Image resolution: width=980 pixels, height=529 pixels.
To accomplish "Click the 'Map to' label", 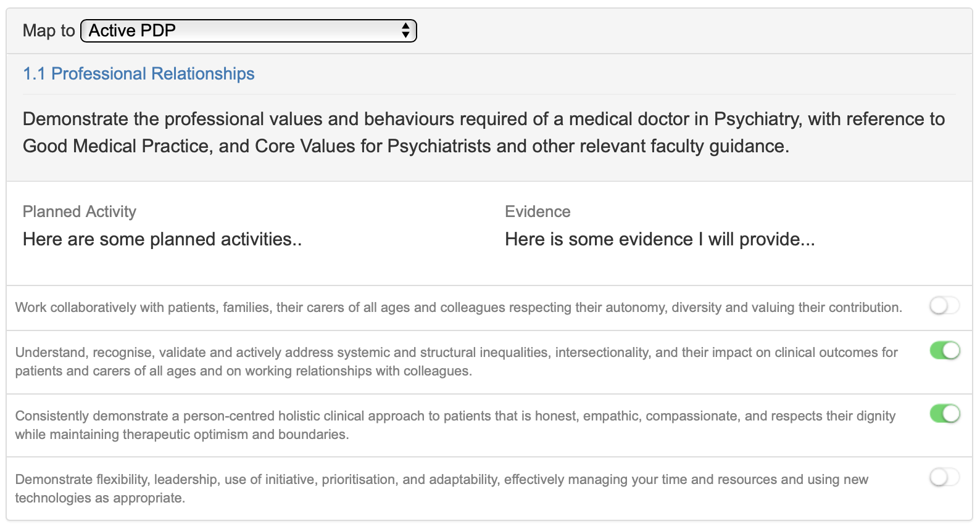I will [x=49, y=31].
